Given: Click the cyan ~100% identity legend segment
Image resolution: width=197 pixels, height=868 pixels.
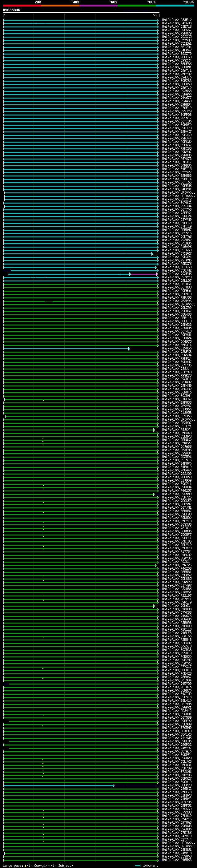Looking at the screenshot, I should pos(175,6).
